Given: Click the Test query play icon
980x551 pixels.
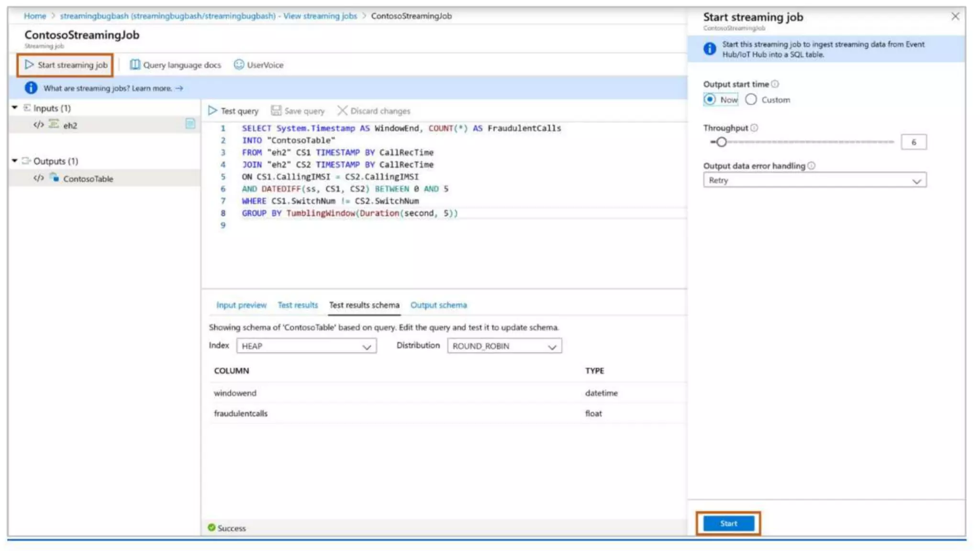Looking at the screenshot, I should point(212,111).
